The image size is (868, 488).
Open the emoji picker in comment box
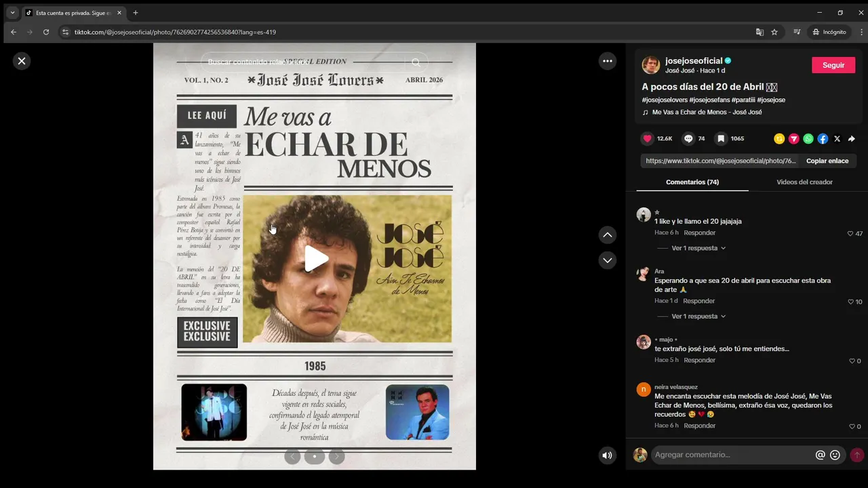[835, 455]
